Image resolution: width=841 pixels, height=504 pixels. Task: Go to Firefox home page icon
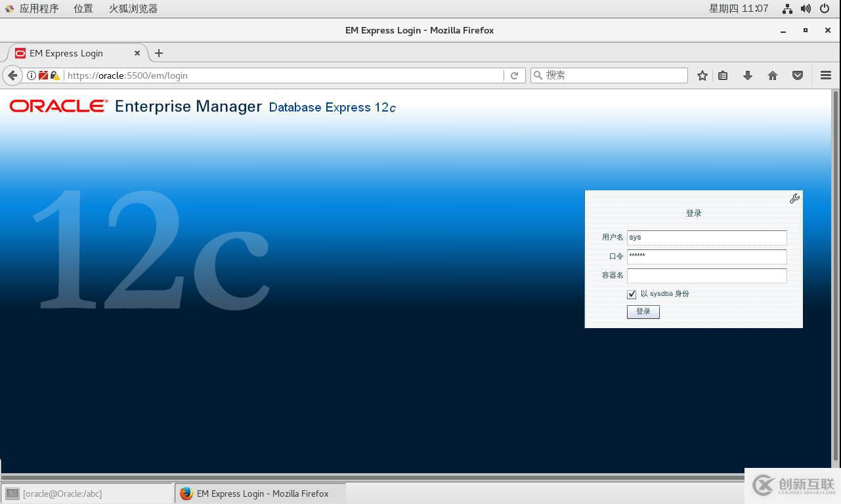pos(773,75)
